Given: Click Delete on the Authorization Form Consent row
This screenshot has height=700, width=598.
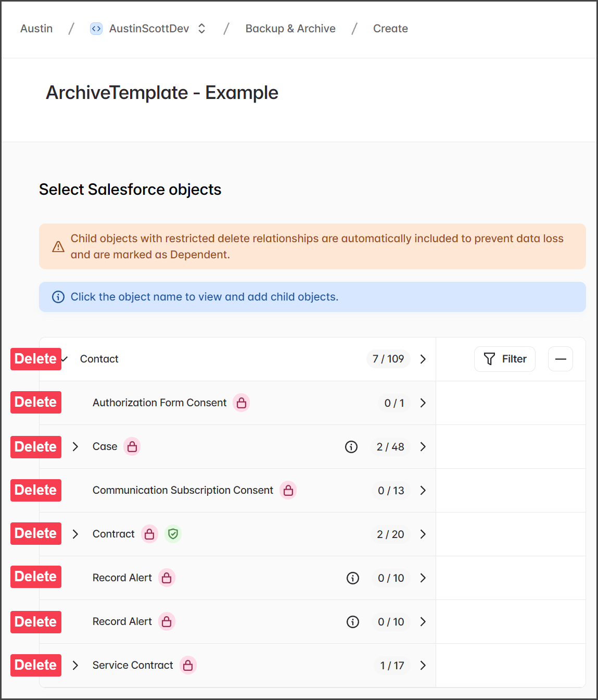Looking at the screenshot, I should click(36, 402).
